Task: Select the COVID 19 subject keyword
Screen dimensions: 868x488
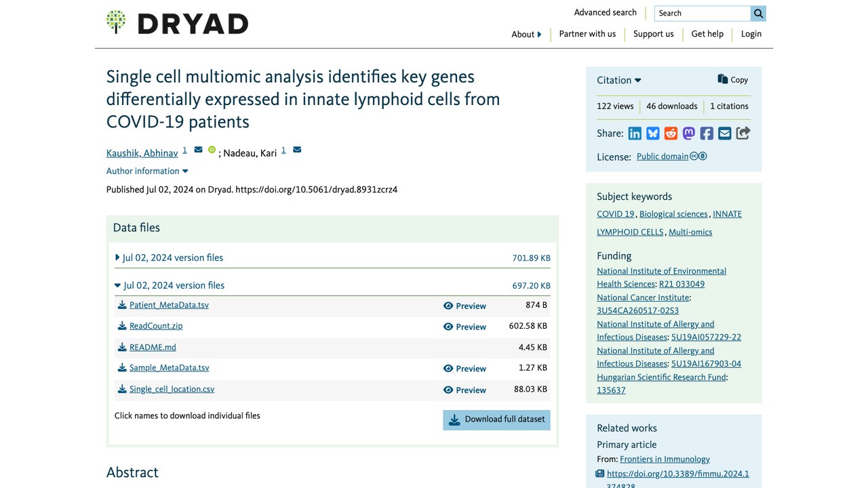Action: (x=616, y=214)
